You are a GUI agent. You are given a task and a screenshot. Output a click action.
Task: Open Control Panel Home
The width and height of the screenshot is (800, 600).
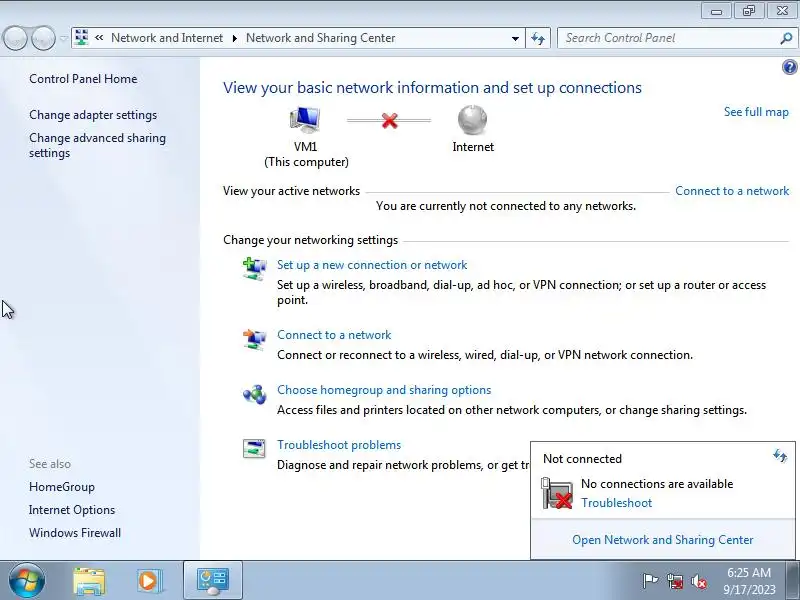pos(83,79)
